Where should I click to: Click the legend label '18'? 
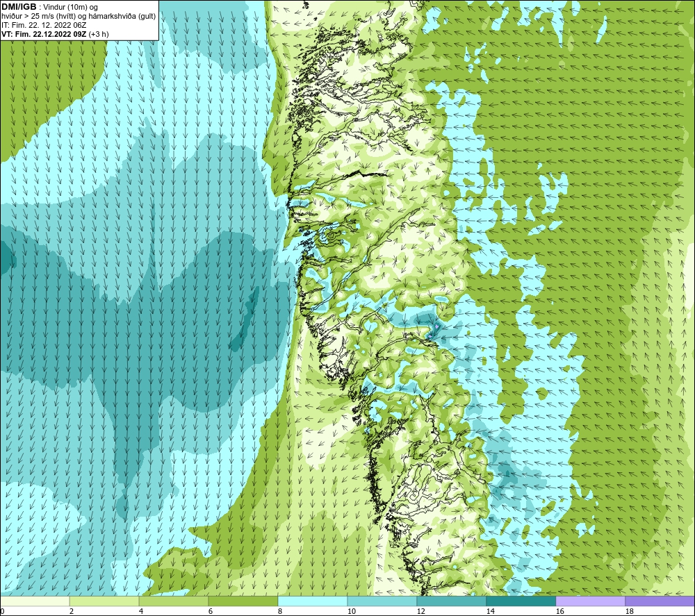pyautogui.click(x=629, y=611)
